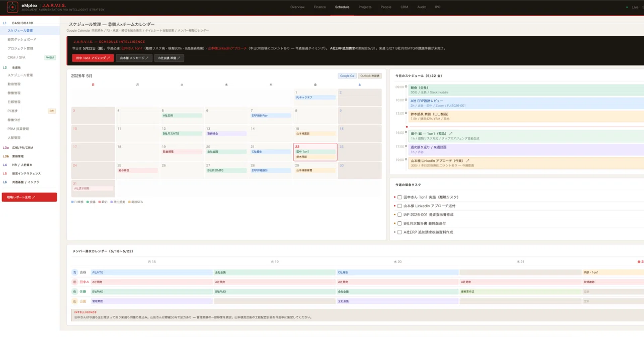Viewport: 644px width, 337px height.
Task: Open the Audit tab
Action: pos(421,7)
